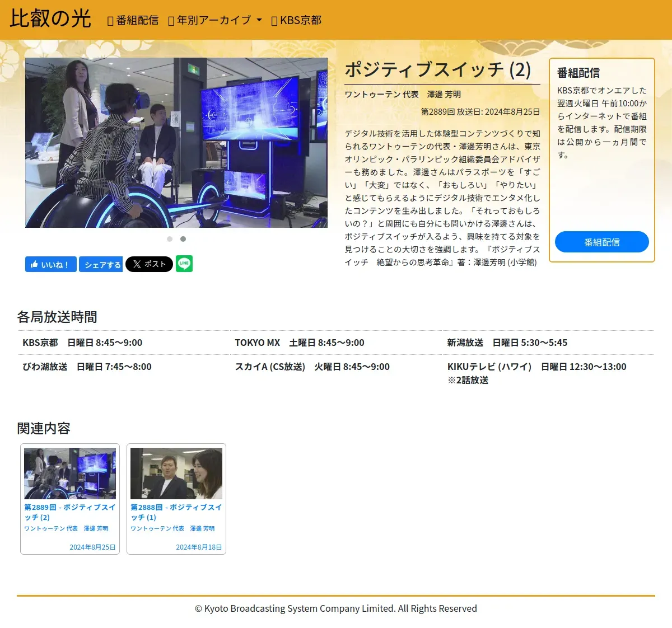Viewport: 672px width, 628px height.
Task: Click the 2024年8月25日 date on the related card
Action: point(92,547)
